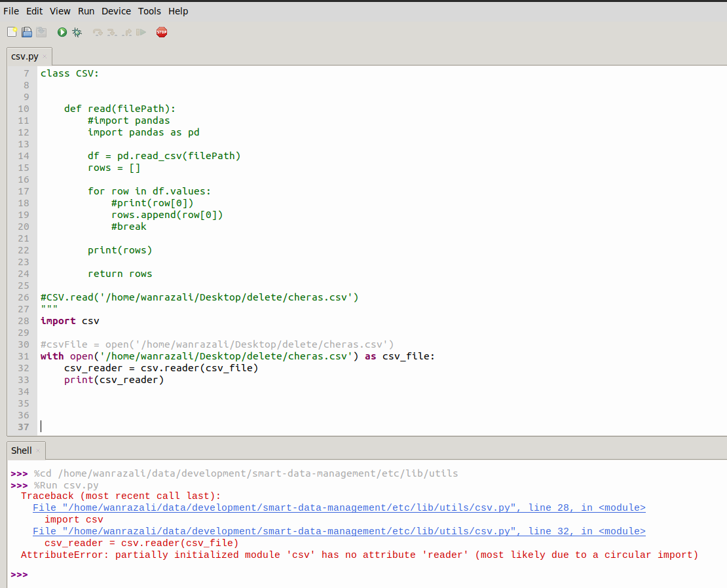Follow the traceback link to line 32
Viewport: 727px width, 588px height.
coord(337,531)
